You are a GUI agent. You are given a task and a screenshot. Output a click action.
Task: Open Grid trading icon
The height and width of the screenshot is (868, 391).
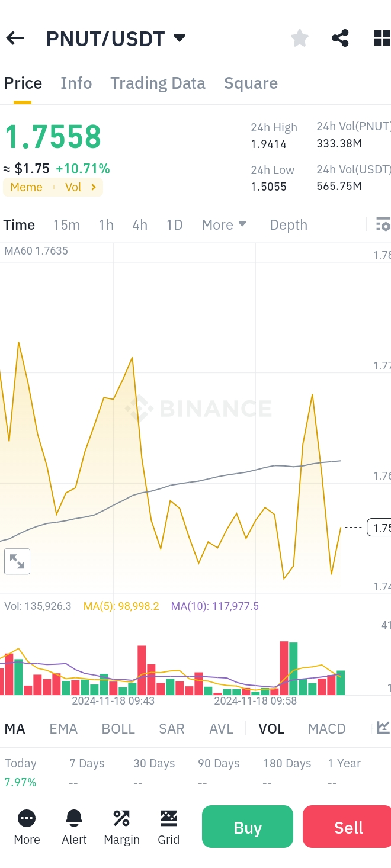(169, 827)
